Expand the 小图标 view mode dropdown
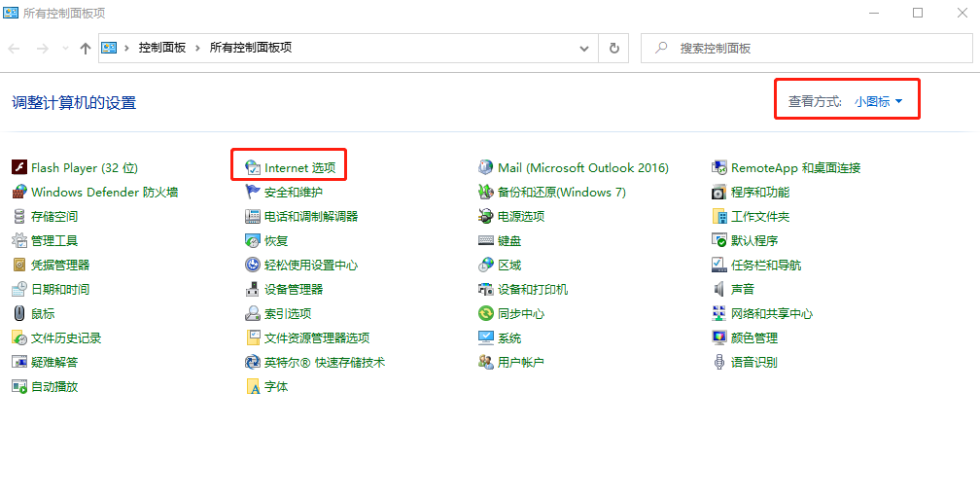This screenshot has height=497, width=980. click(x=879, y=101)
